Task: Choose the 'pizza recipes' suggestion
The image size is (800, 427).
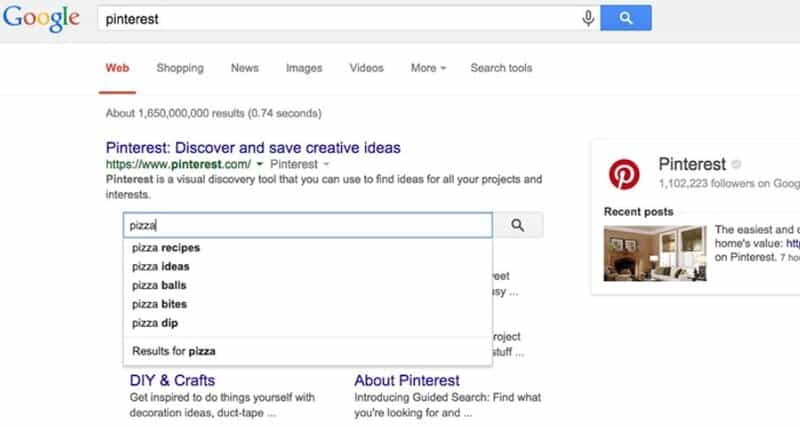Action: (166, 248)
